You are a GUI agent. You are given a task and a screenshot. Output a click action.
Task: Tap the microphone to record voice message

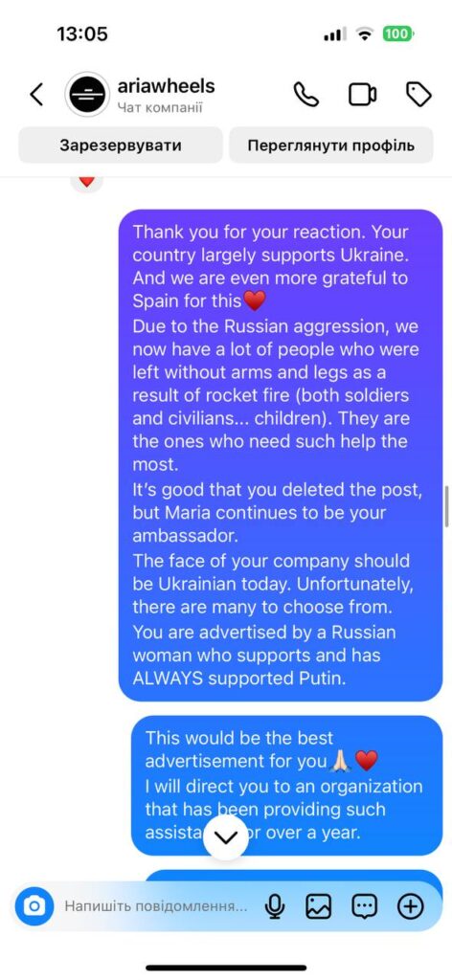tap(274, 905)
